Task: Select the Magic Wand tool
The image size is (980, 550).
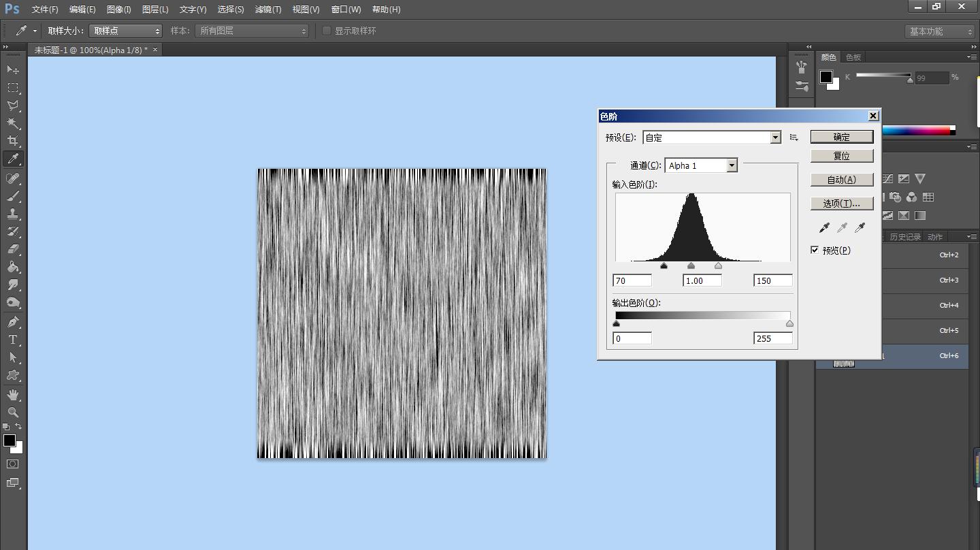Action: click(x=13, y=123)
